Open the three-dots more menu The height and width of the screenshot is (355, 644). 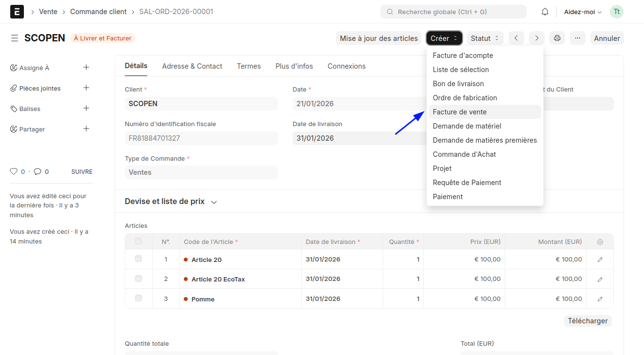[x=577, y=38]
